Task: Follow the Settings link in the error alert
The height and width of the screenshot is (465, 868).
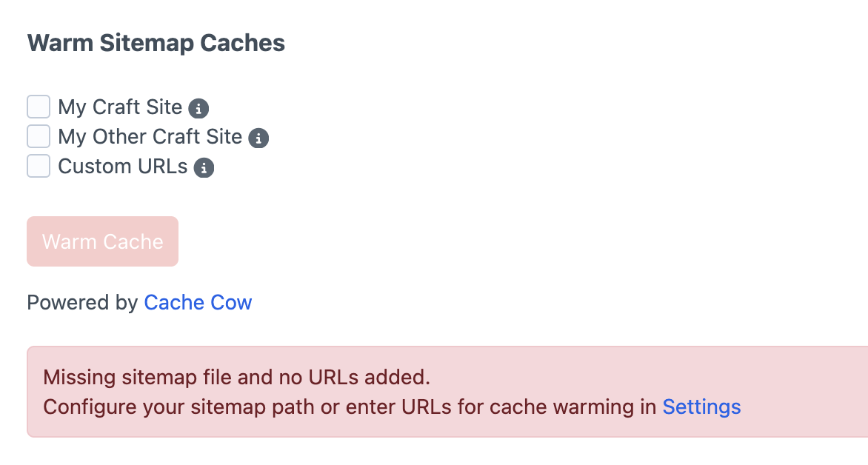Action: click(x=701, y=407)
